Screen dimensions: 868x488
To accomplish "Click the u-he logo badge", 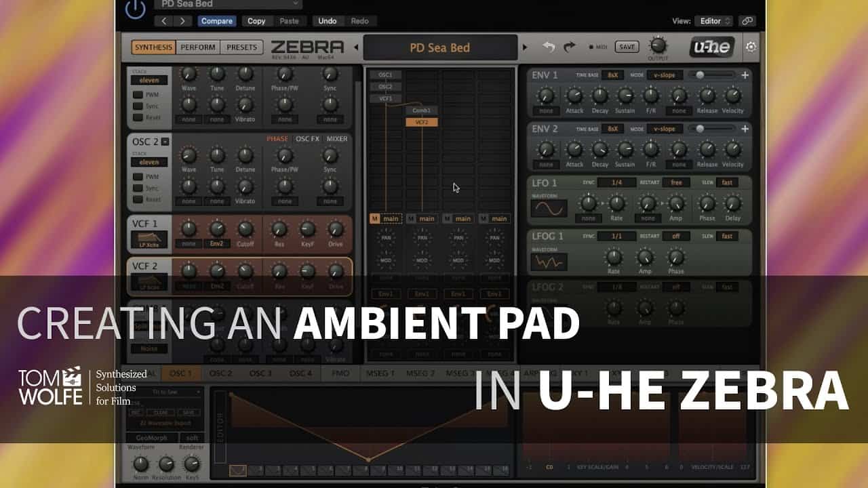I will (713, 47).
